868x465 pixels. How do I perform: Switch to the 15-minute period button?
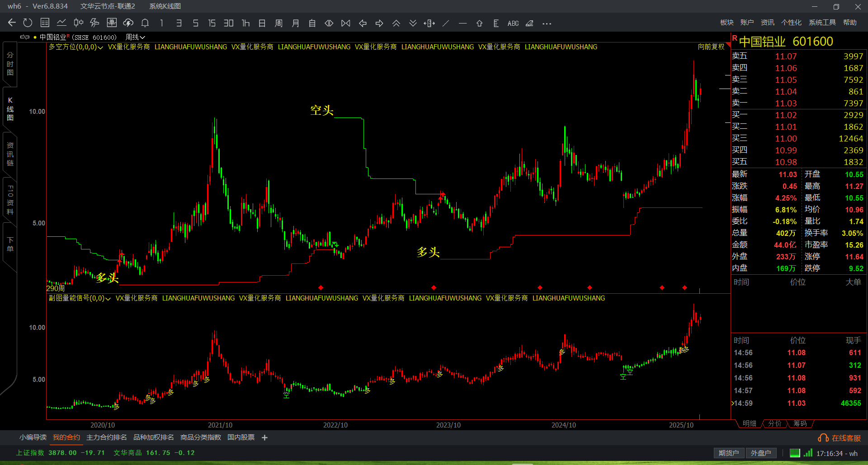coord(212,23)
